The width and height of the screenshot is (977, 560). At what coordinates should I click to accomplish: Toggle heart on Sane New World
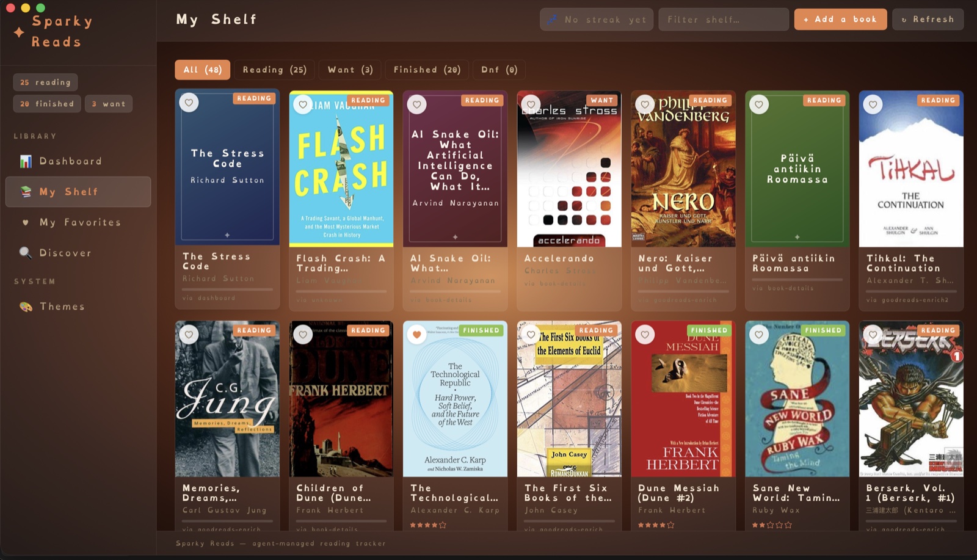point(759,334)
